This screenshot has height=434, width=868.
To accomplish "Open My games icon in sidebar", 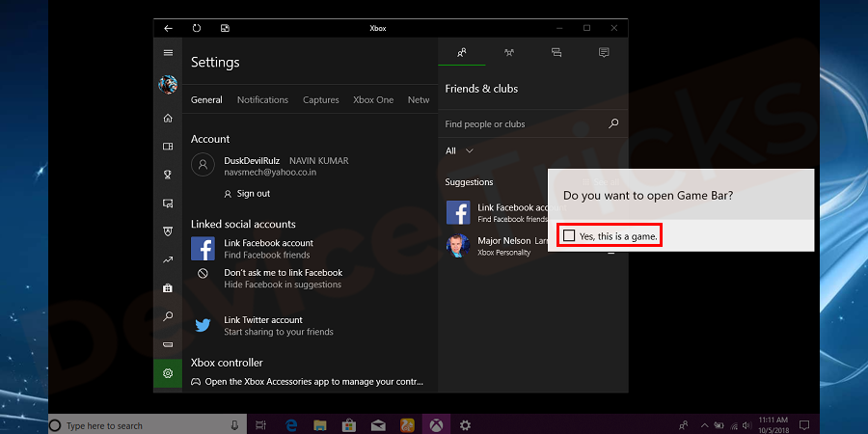I will [168, 147].
